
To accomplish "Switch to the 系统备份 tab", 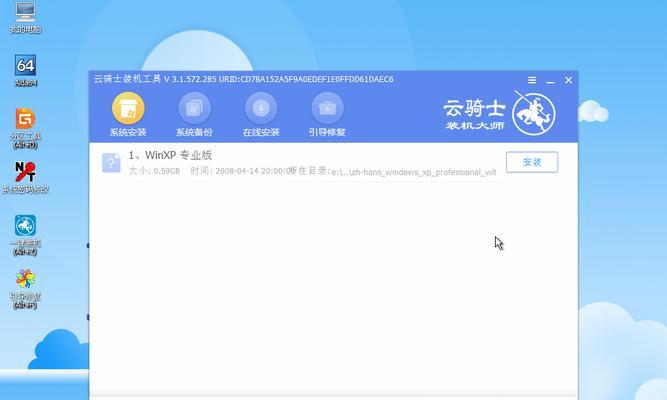I will point(194,114).
